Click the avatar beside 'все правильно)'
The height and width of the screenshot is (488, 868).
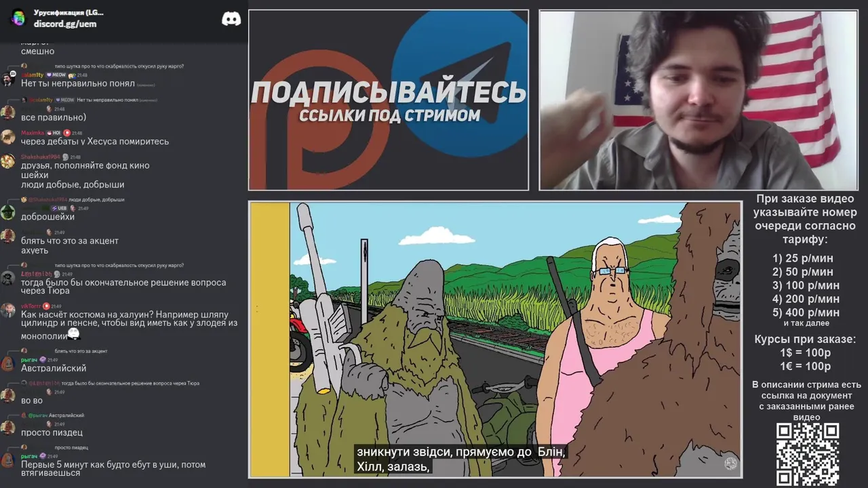7,113
